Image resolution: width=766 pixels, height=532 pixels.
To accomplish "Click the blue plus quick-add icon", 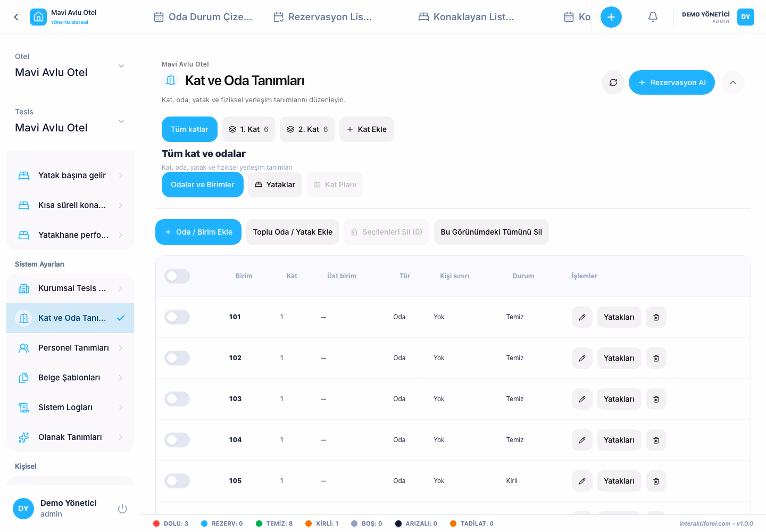I will tap(611, 17).
